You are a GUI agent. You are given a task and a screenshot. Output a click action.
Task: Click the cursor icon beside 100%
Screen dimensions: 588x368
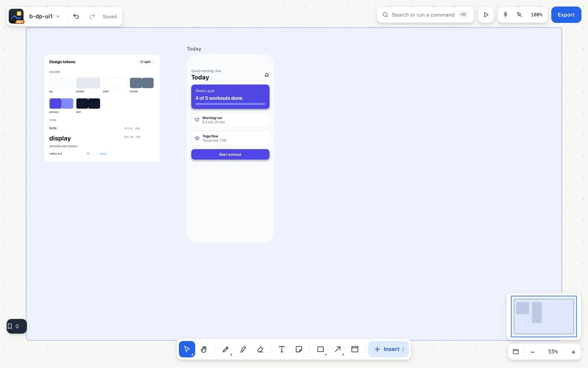[x=519, y=15]
